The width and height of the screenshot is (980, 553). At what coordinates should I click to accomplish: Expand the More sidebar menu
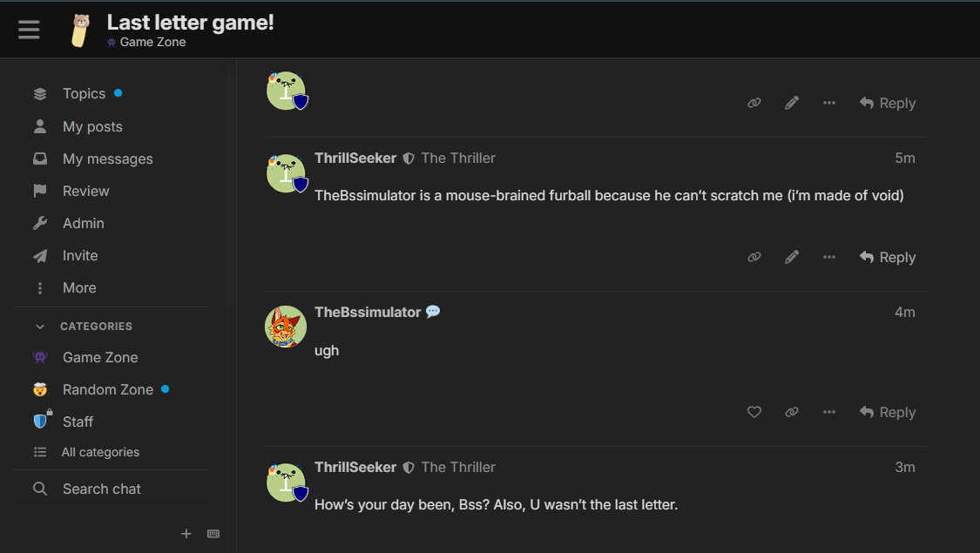coord(78,288)
